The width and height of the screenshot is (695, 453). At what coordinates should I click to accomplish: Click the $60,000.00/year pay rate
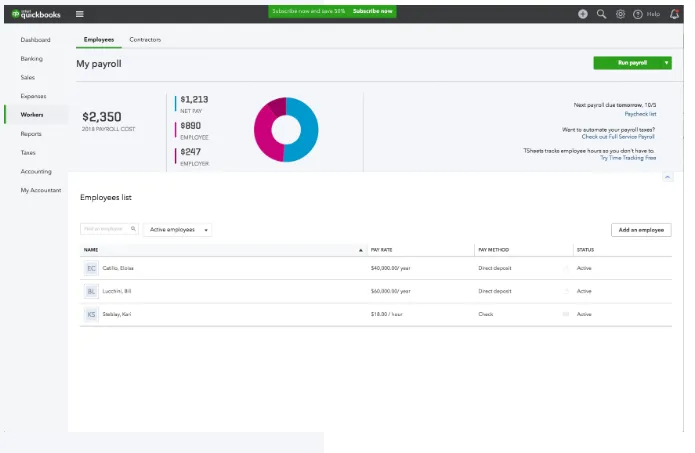(390, 291)
